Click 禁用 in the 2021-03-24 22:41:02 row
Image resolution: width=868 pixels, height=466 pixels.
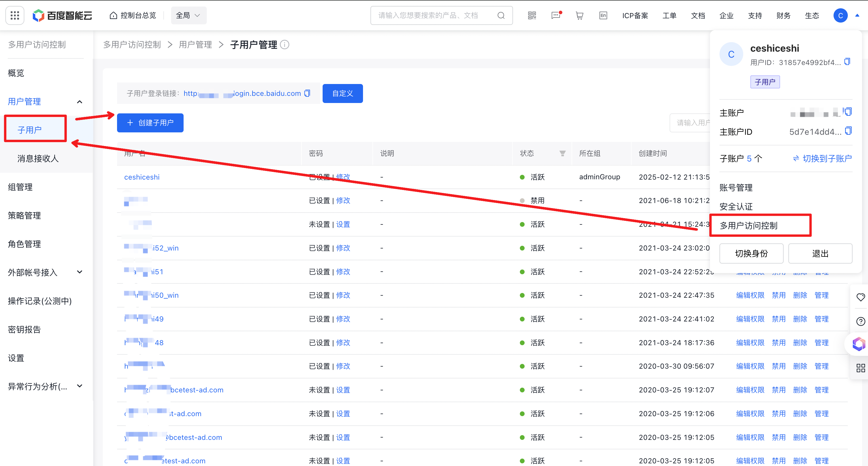click(779, 319)
